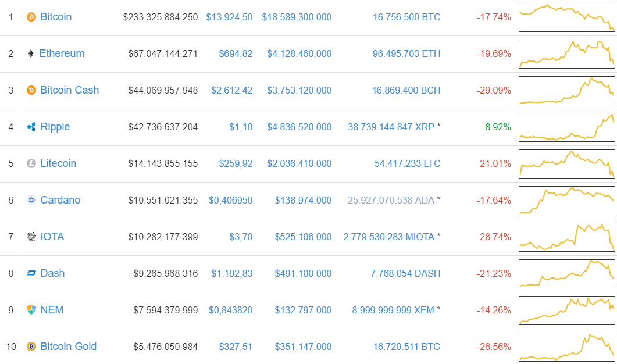617x364 pixels.
Task: Open Cardano price sparkline chart
Action: (x=567, y=200)
